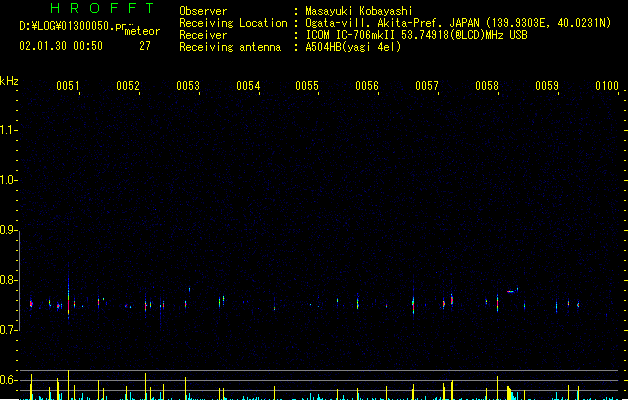Click the tall meteor echo at 0051

pyautogui.click(x=69, y=293)
